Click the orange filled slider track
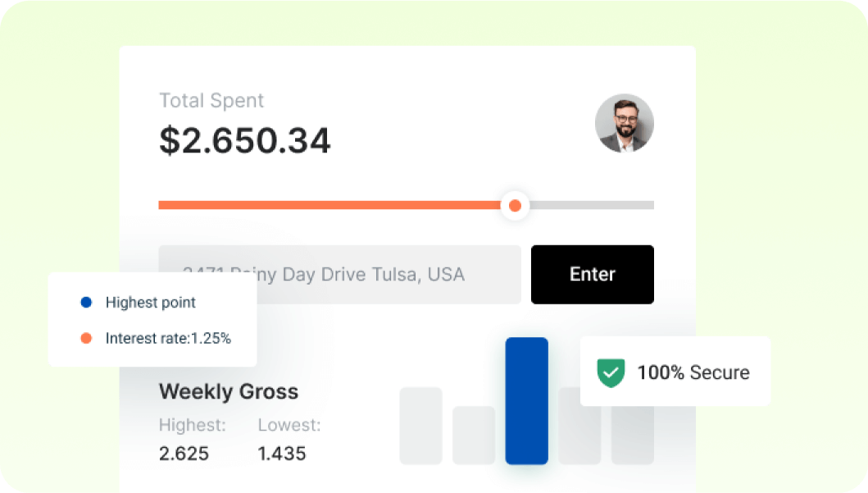 (328, 205)
